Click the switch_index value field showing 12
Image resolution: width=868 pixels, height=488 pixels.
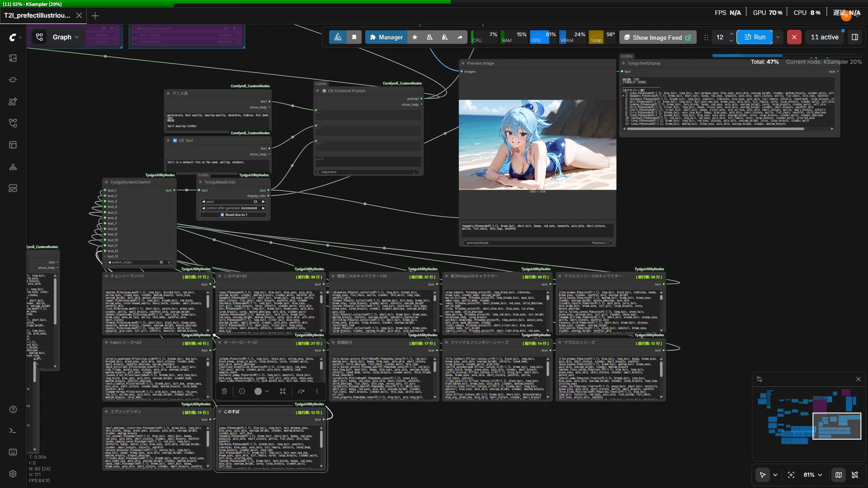click(x=140, y=263)
